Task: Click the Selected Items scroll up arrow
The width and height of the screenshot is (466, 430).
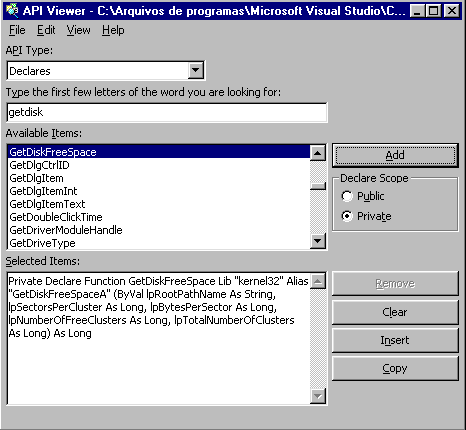Action: 318,282
